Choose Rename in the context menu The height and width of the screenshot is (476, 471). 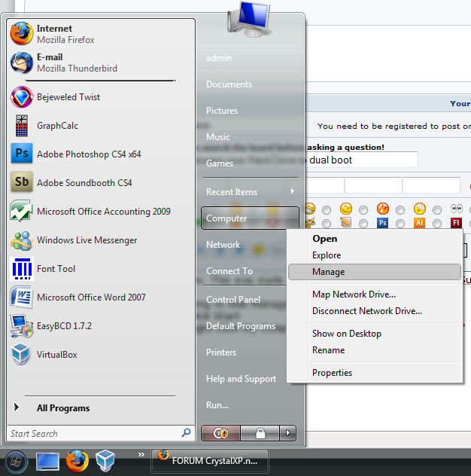[375, 350]
